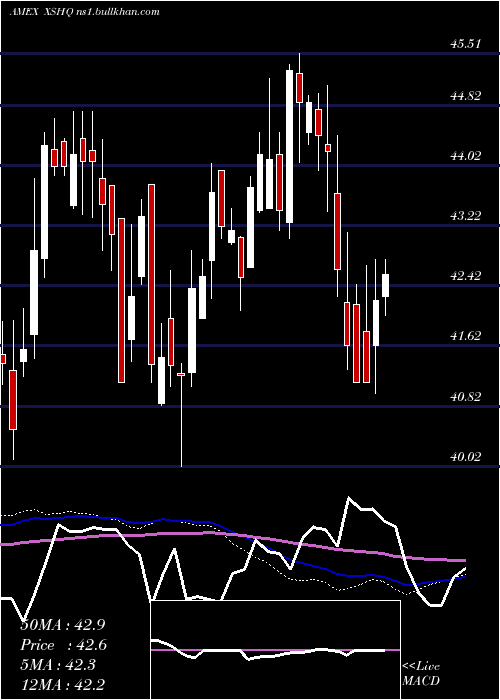Screen dimensions: 500x700
Task: Select the 43.22 price axis label
Action: coord(466,216)
